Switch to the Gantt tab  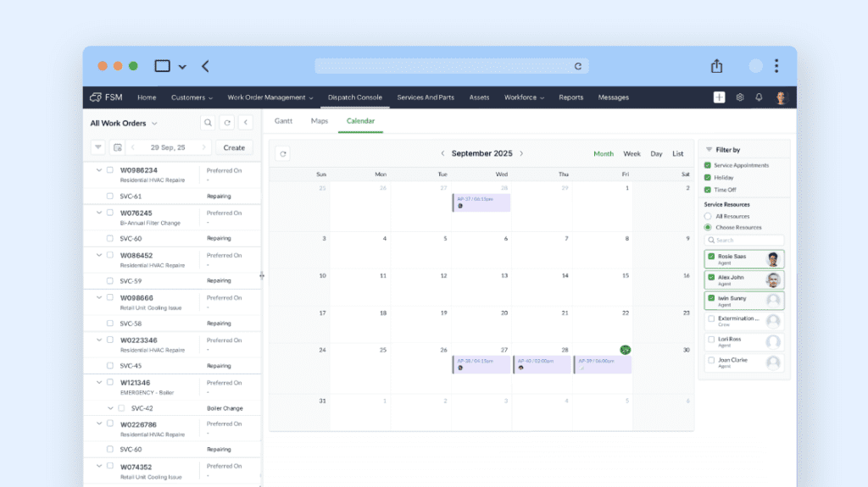(283, 121)
